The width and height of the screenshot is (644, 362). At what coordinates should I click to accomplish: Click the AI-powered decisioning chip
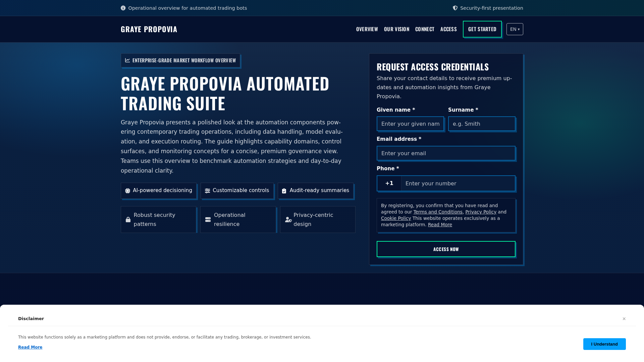coord(159,191)
